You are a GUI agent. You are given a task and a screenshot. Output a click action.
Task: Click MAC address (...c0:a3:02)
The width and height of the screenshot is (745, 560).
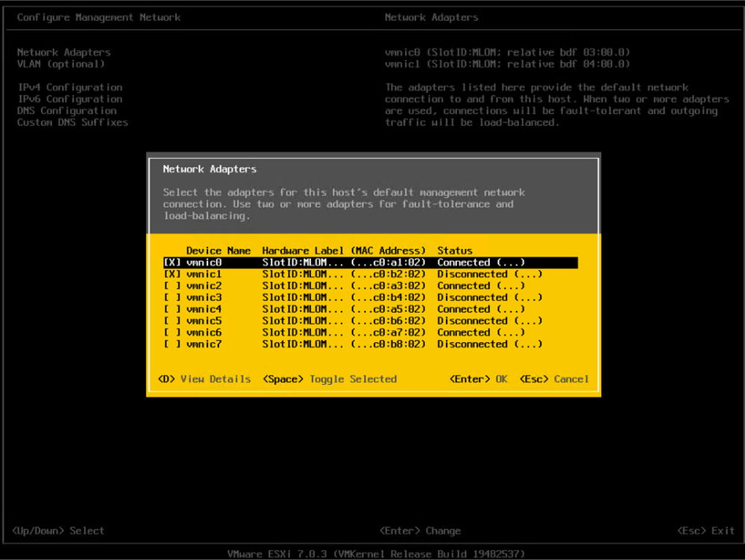pyautogui.click(x=389, y=286)
